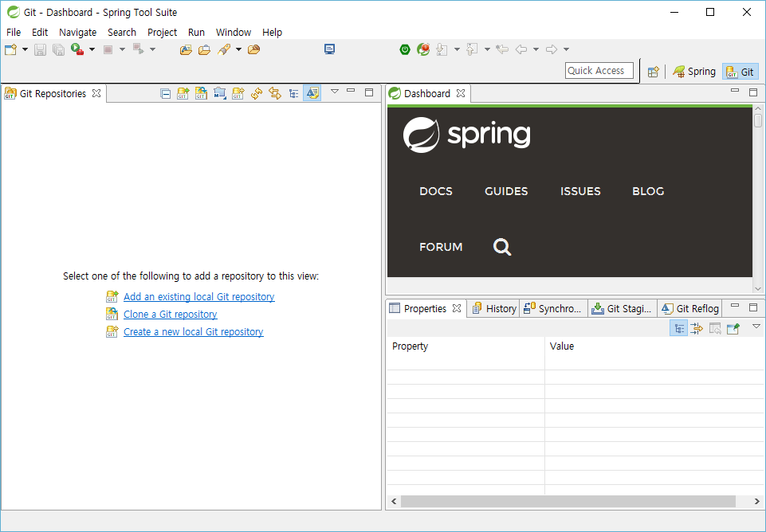Click the Save disk icon
This screenshot has width=766, height=532.
click(x=40, y=49)
